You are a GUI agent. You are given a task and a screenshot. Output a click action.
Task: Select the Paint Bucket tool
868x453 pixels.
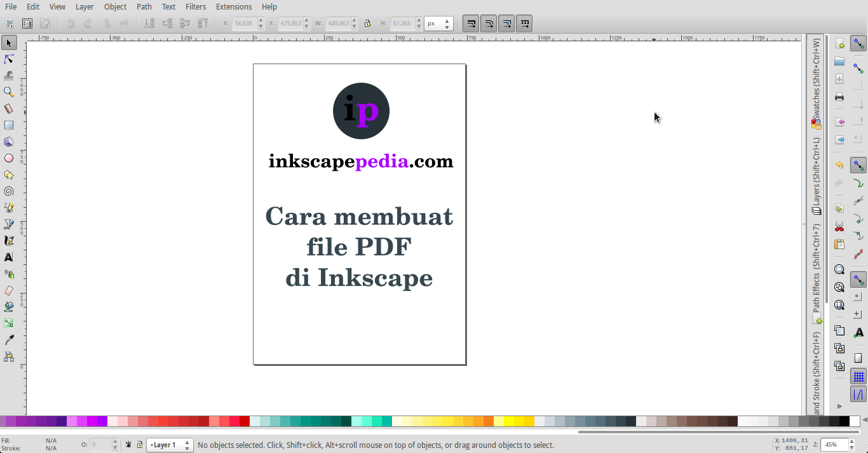point(8,306)
